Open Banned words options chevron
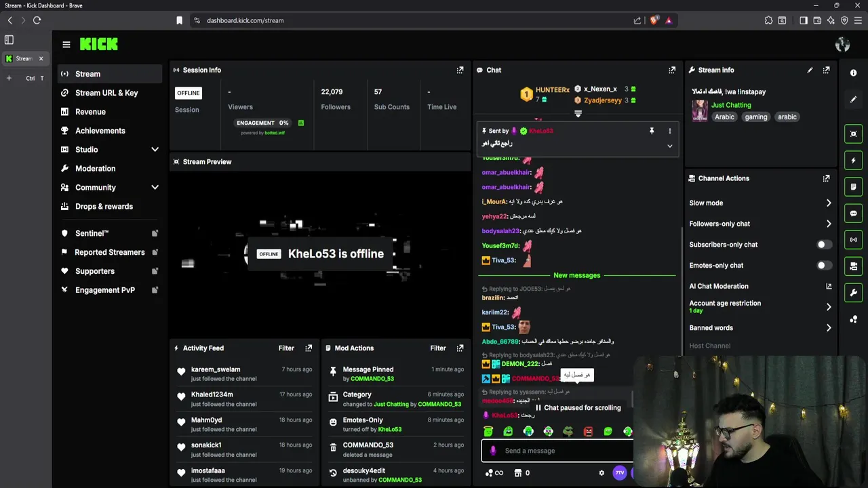868x488 pixels. point(828,327)
